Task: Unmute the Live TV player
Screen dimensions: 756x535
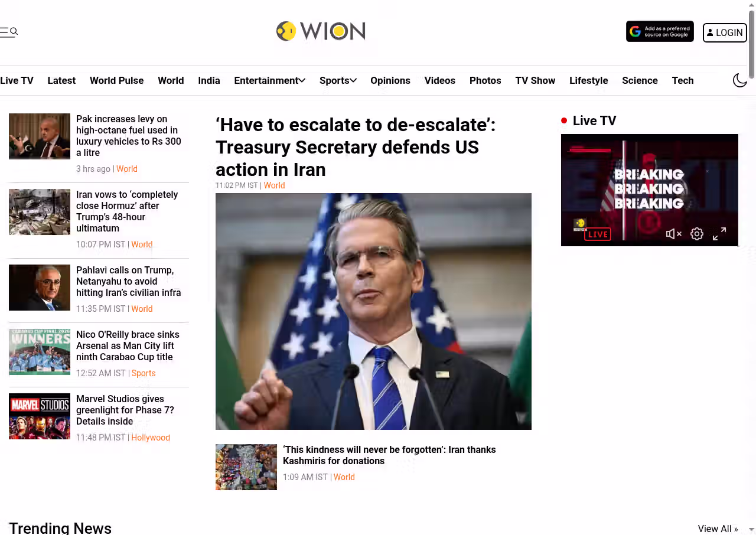Action: (x=674, y=234)
